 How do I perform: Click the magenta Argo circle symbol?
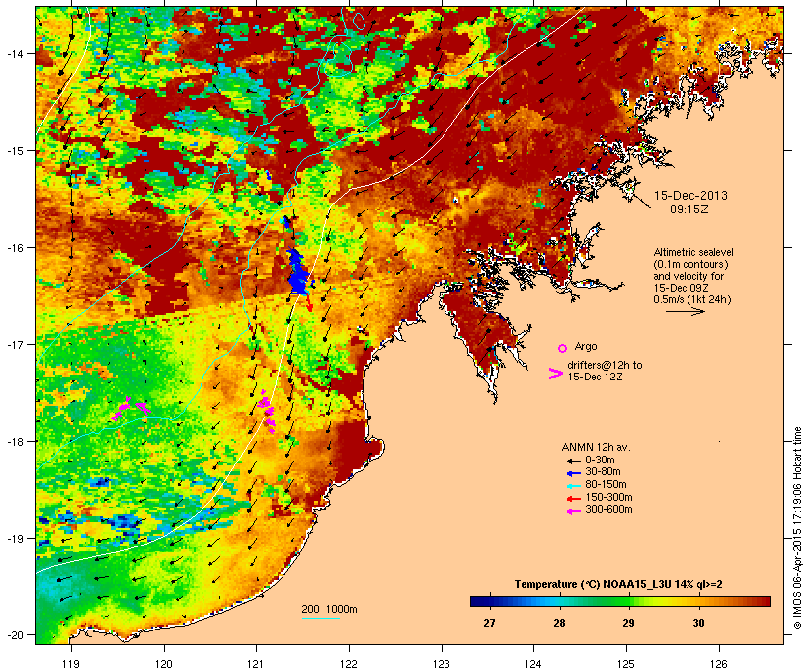point(563,348)
